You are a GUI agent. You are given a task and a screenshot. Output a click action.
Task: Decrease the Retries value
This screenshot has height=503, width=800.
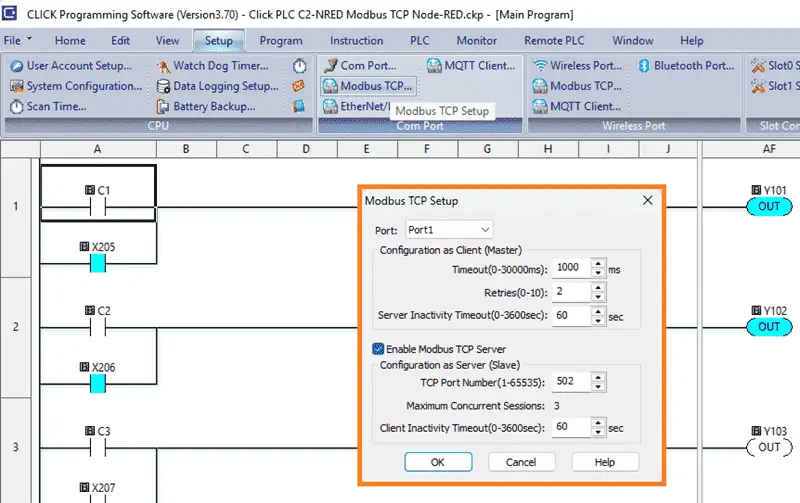[x=598, y=297]
